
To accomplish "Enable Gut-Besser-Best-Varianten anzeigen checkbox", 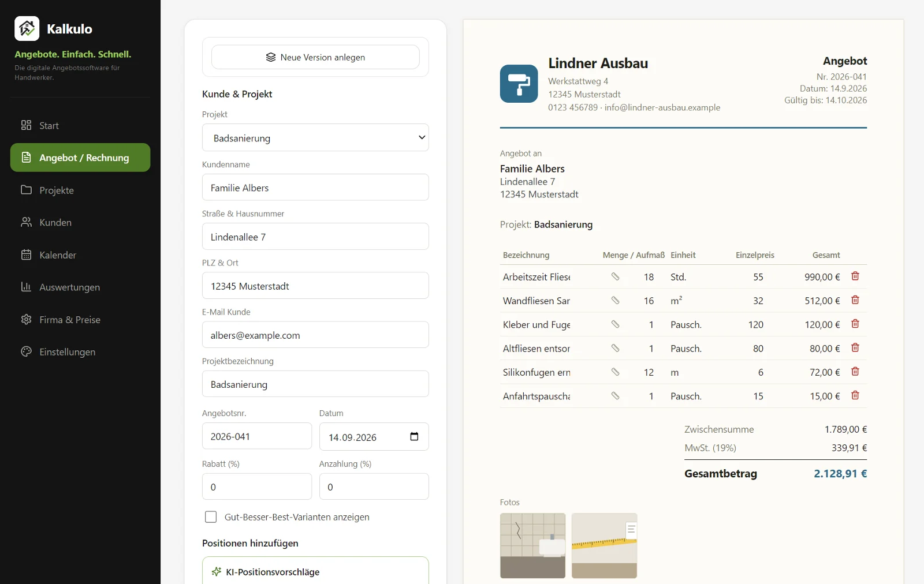I will pos(211,517).
